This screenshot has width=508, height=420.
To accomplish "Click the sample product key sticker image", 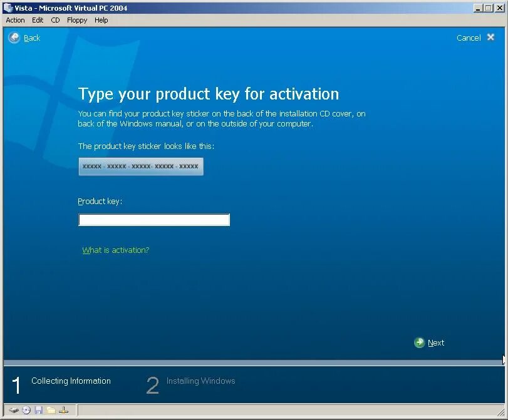I will pyautogui.click(x=141, y=166).
